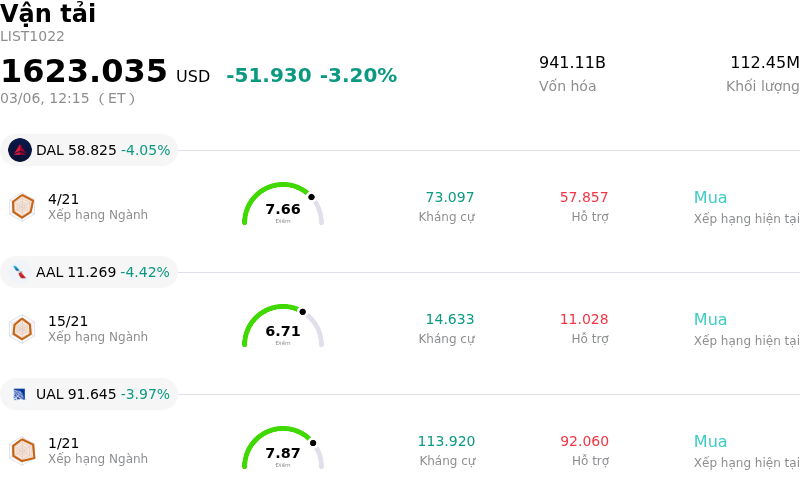Select AAL's Mua current rating
Viewport: 800px width, 488px height.
point(710,320)
